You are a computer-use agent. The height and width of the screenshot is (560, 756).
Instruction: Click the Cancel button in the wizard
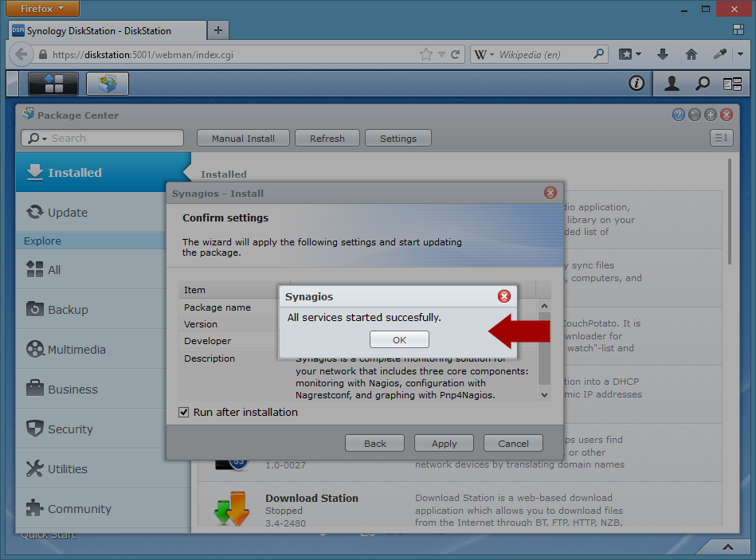513,444
